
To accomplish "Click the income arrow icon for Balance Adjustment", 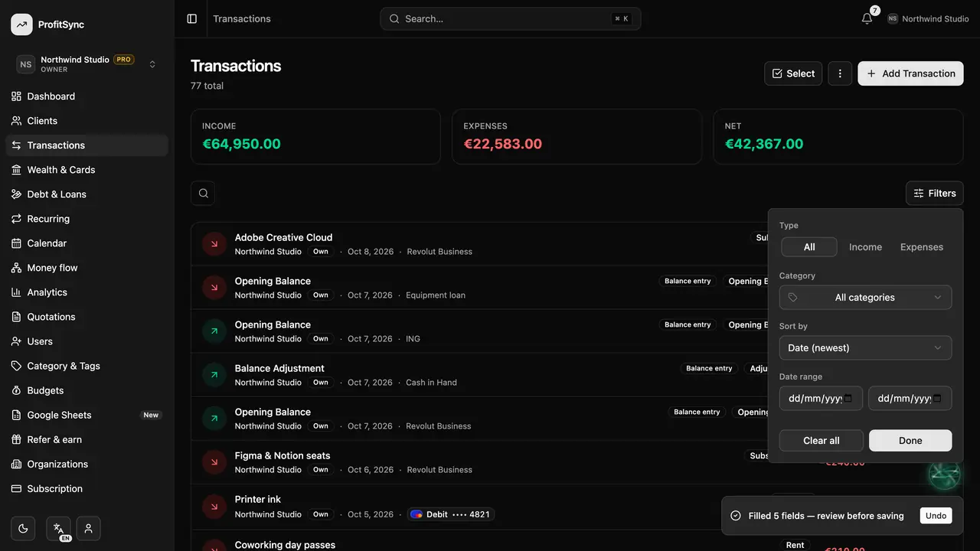I will click(x=214, y=375).
